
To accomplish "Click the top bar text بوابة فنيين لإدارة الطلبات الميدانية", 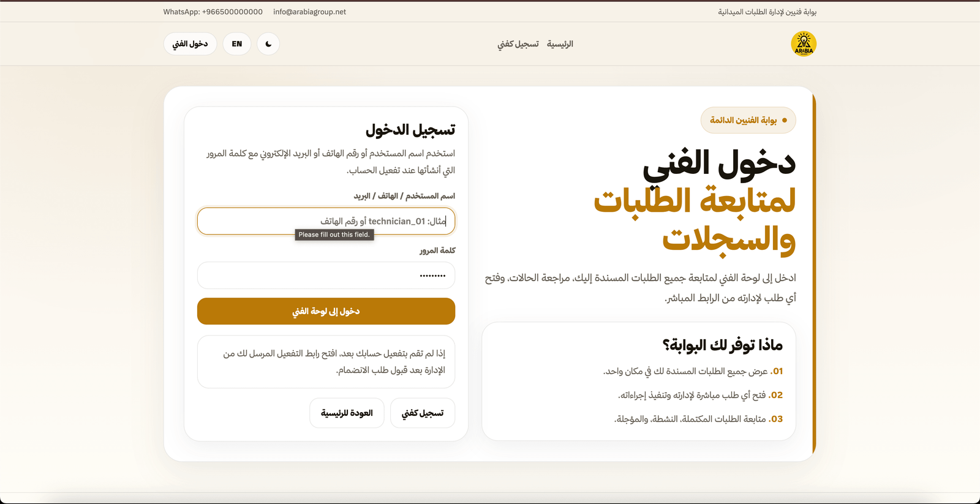I will click(767, 12).
